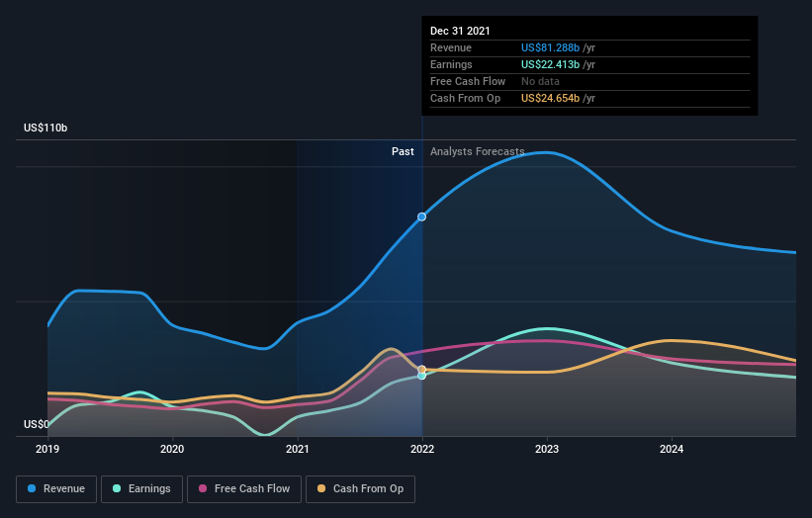Click the US$110b y-axis label
The image size is (812, 518).
[x=45, y=128]
